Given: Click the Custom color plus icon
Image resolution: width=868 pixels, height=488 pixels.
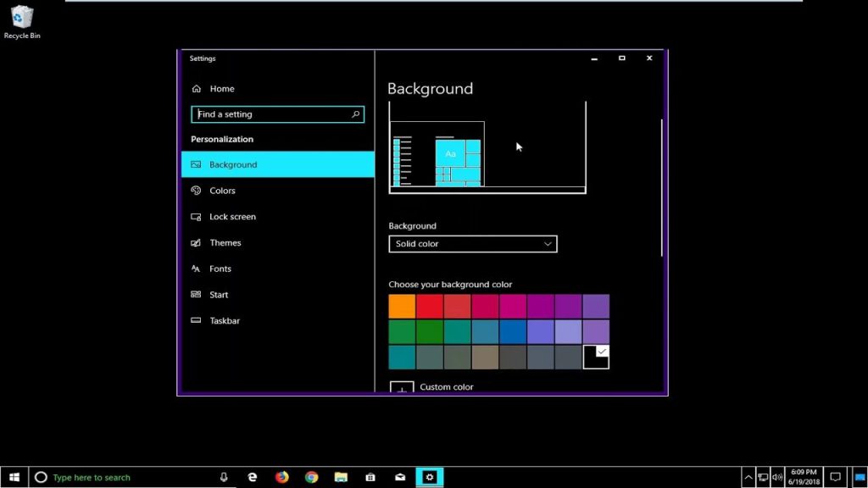Looking at the screenshot, I should 402,387.
